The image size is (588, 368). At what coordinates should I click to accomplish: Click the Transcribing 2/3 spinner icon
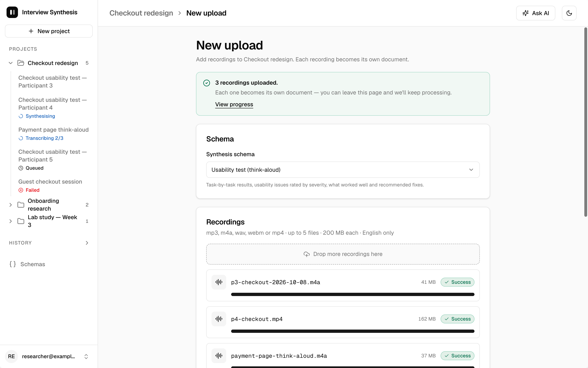coord(21,138)
